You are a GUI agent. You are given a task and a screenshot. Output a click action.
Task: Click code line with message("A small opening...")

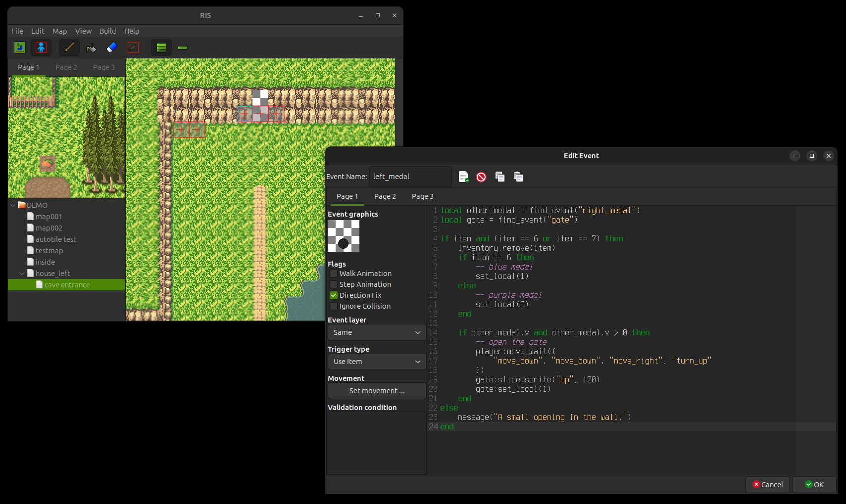click(x=545, y=417)
